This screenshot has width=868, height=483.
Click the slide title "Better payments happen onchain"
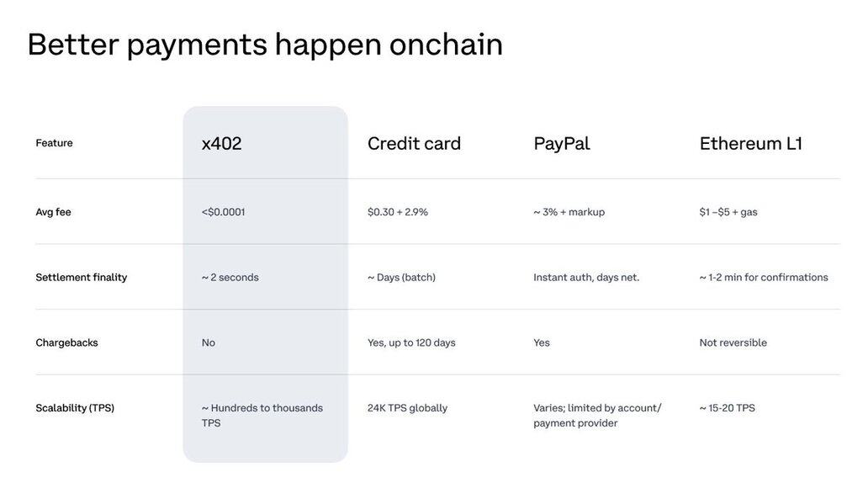coord(265,44)
